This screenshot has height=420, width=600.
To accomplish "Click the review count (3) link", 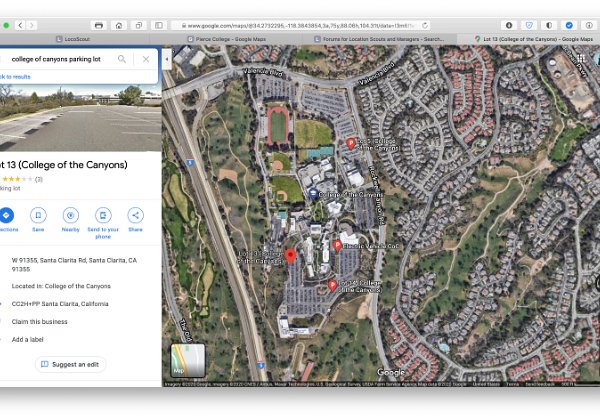I will click(39, 179).
